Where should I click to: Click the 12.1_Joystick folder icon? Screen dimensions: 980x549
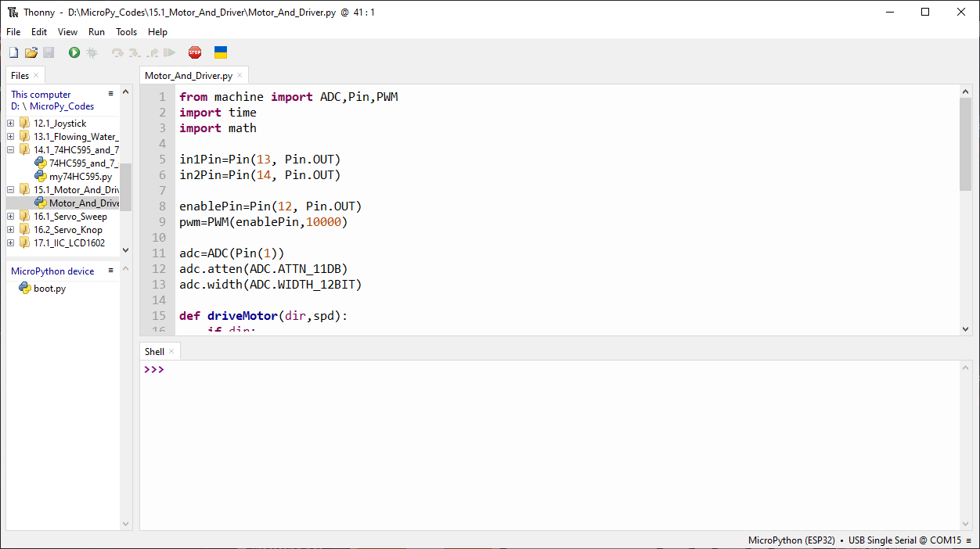click(25, 123)
